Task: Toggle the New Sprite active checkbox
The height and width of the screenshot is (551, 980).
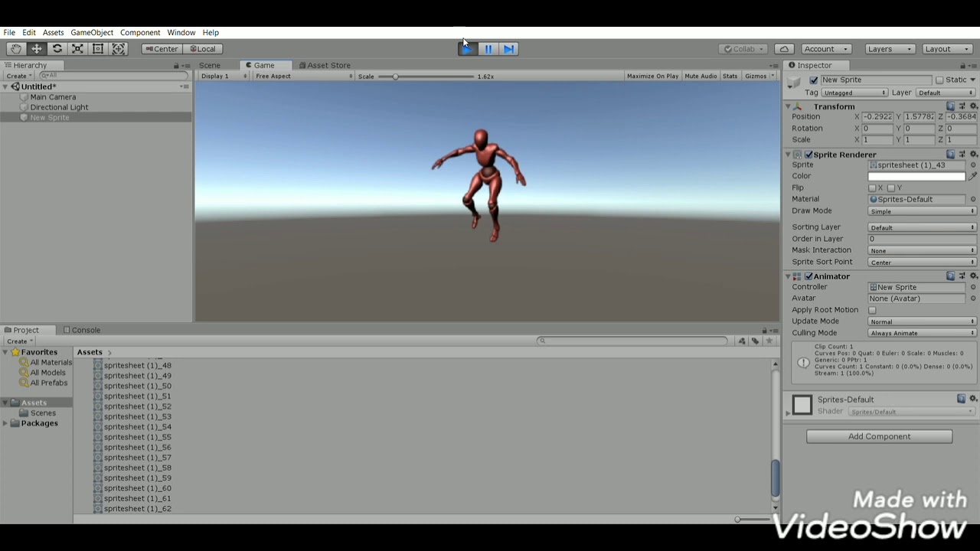Action: pos(813,80)
